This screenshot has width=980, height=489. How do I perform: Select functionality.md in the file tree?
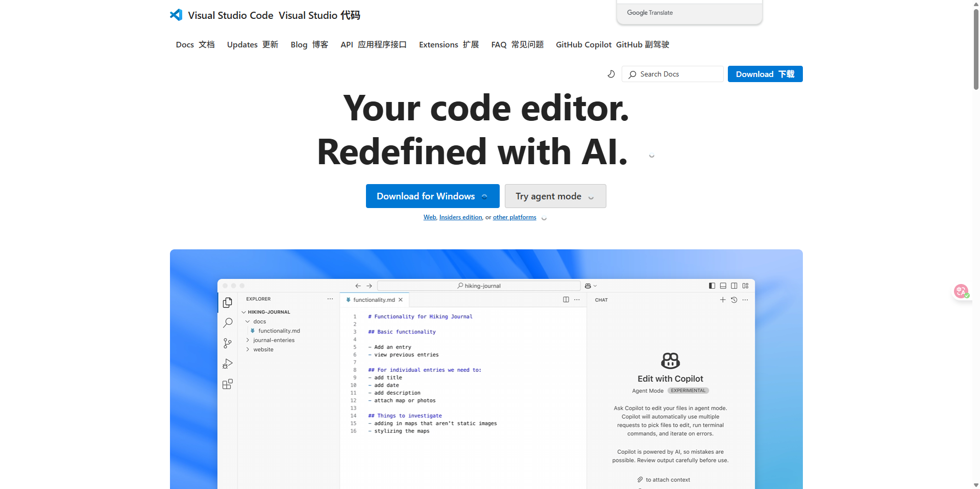275,331
